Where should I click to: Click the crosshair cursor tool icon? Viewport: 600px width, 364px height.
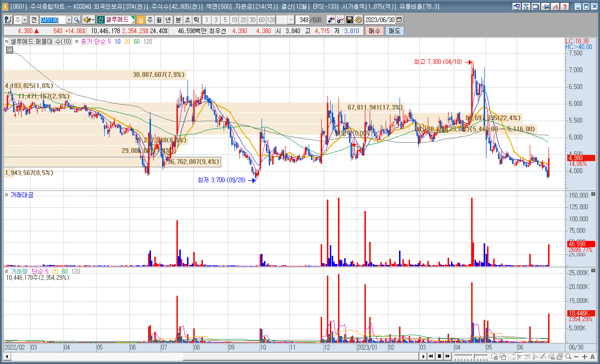point(519,356)
